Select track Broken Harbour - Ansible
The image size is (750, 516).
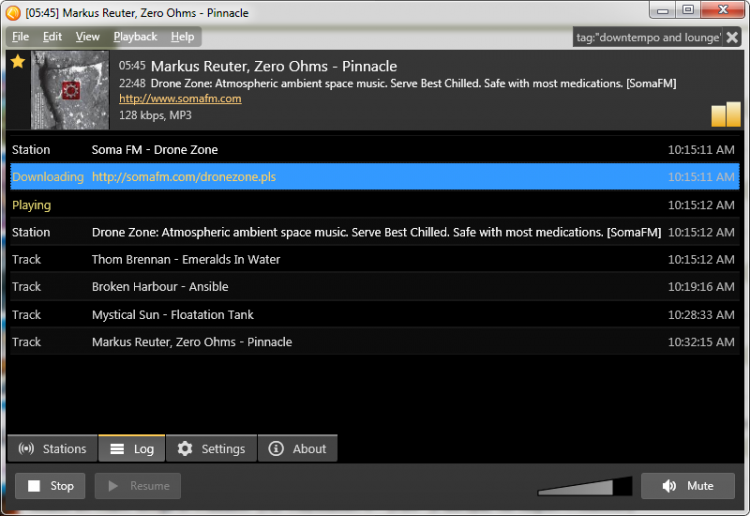coord(375,287)
